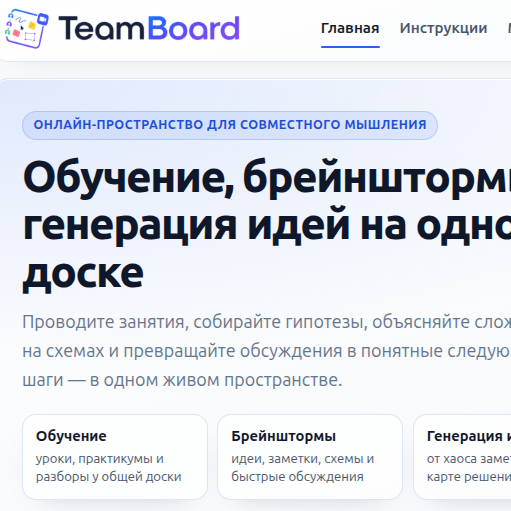Screen dimensions: 511x511
Task: Click the paragraph starting with Проводите занятия
Action: (x=267, y=351)
